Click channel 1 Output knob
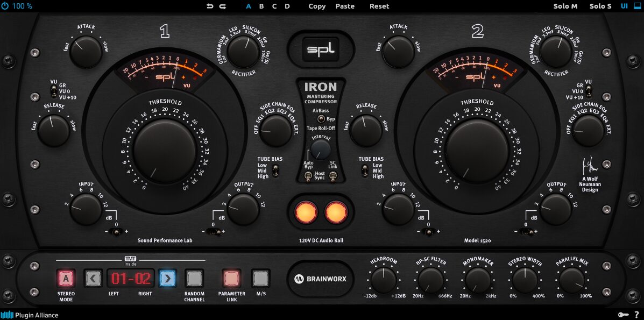The height and width of the screenshot is (320, 644). pyautogui.click(x=243, y=210)
